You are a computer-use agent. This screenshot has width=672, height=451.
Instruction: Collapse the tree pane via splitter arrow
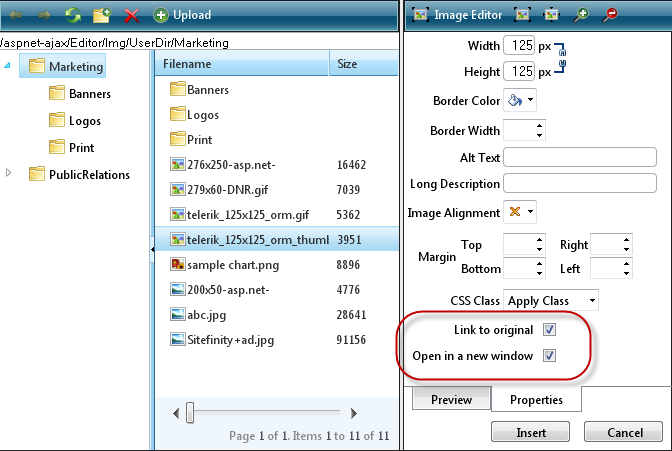pyautogui.click(x=152, y=249)
